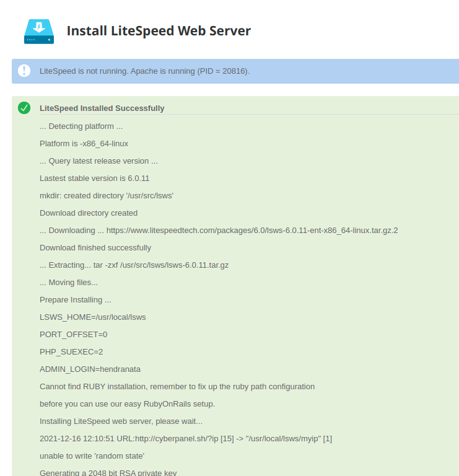The width and height of the screenshot is (459, 476).
Task: Click the 'Install LiteSpeed Web Server' heading
Action: (x=159, y=30)
